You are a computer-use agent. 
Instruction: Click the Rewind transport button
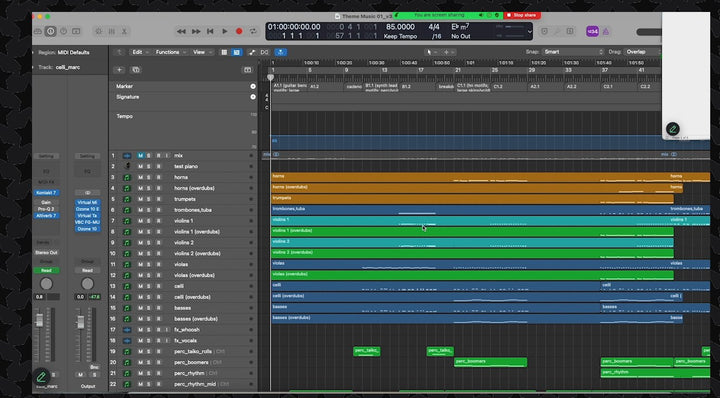tap(181, 31)
